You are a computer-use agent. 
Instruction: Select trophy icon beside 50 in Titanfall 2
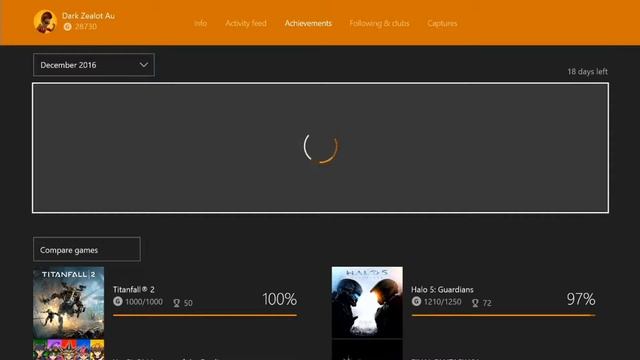point(176,303)
